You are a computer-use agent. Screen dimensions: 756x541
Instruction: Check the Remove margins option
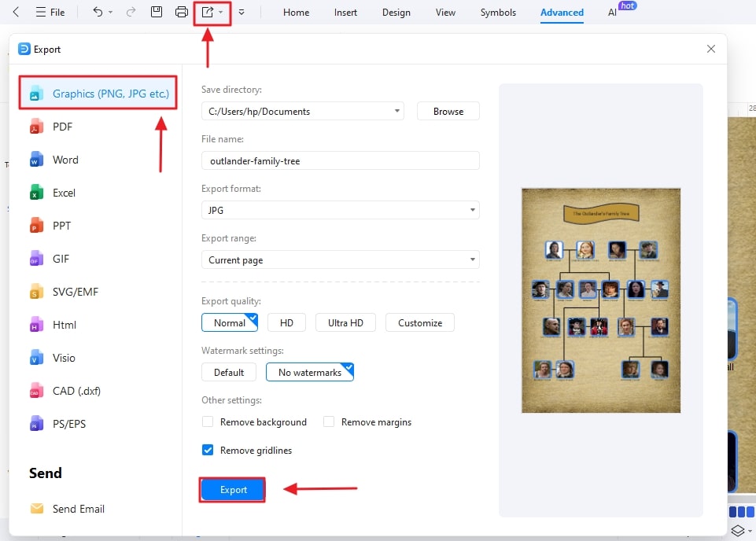pos(328,421)
